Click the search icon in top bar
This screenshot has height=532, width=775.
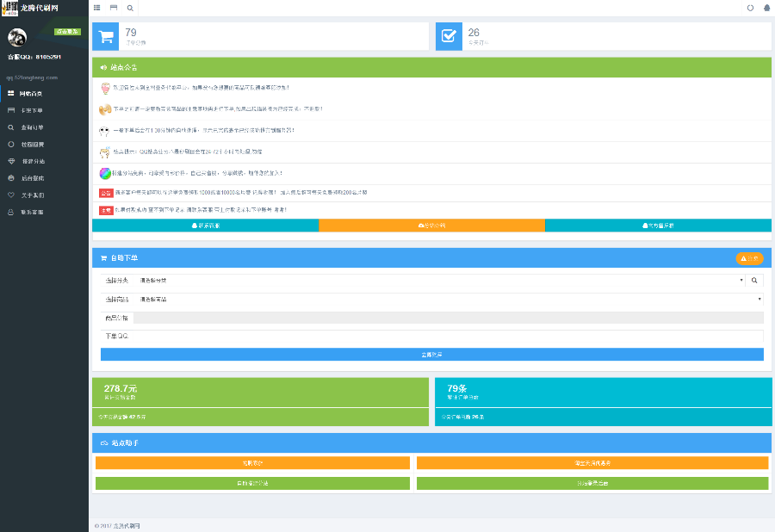[x=130, y=8]
